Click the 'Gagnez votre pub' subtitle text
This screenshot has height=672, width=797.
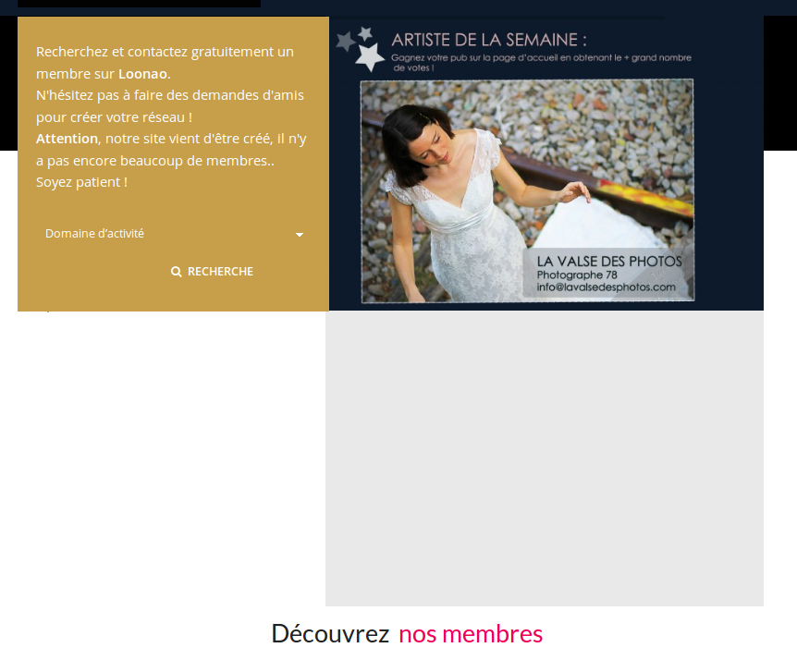coord(541,58)
